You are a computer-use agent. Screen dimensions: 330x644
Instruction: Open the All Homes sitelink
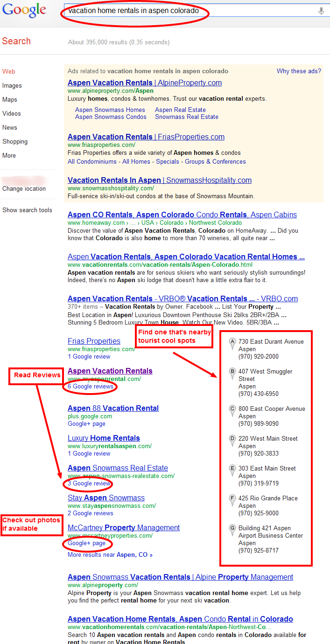pyautogui.click(x=136, y=162)
